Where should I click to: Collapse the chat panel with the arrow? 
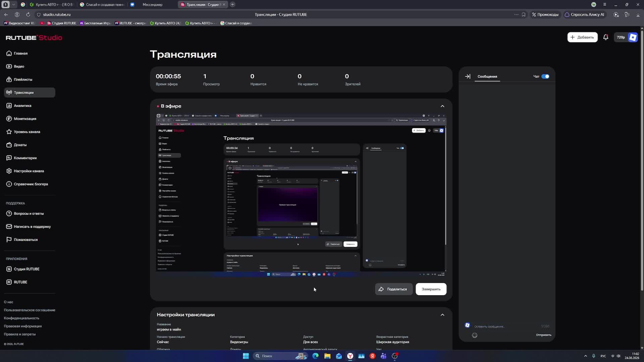468,76
